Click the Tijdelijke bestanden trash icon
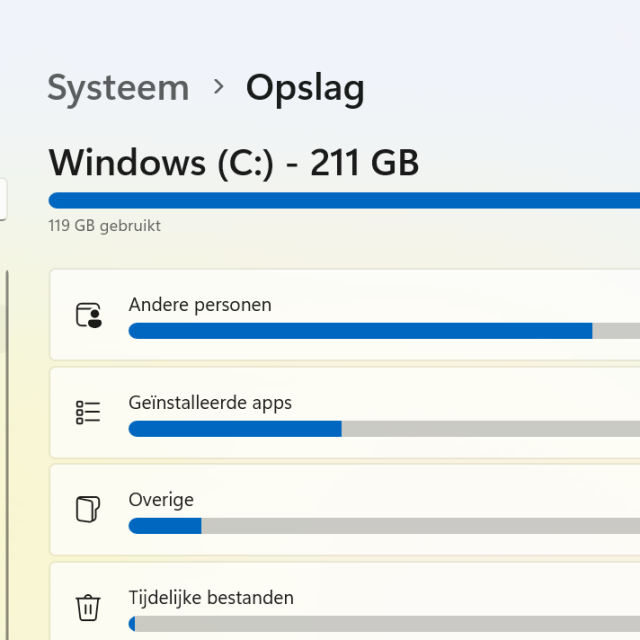Image resolution: width=640 pixels, height=640 pixels. click(x=88, y=607)
